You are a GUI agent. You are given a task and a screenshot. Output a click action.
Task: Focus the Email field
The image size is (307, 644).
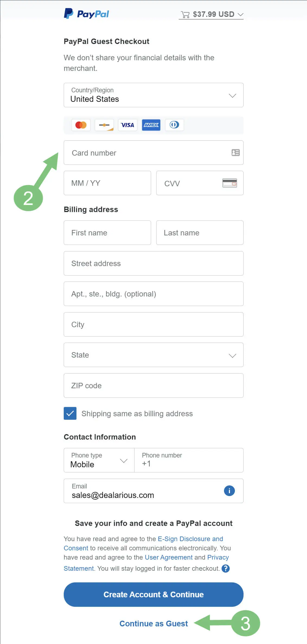[153, 491]
